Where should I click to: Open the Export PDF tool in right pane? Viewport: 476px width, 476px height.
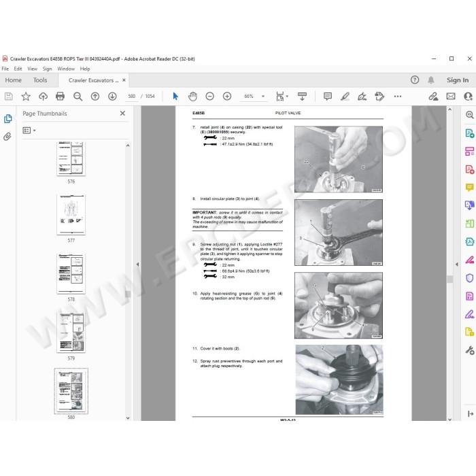469,133
